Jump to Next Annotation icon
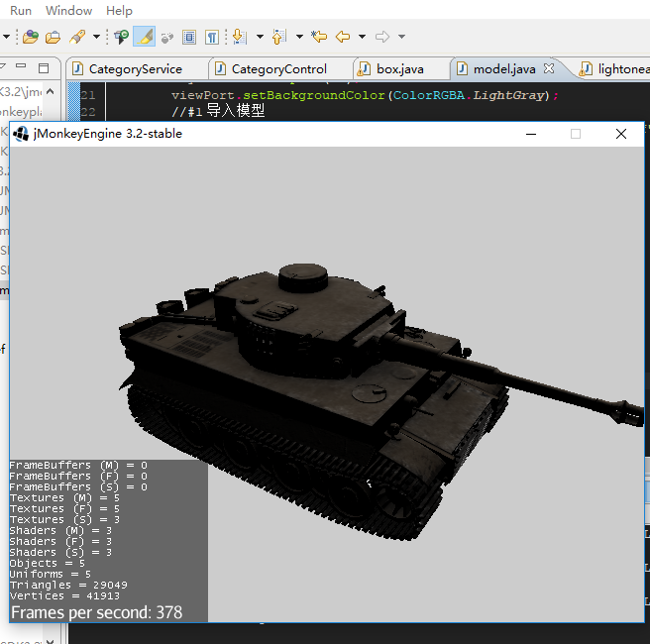The image size is (650, 644). pyautogui.click(x=240, y=37)
